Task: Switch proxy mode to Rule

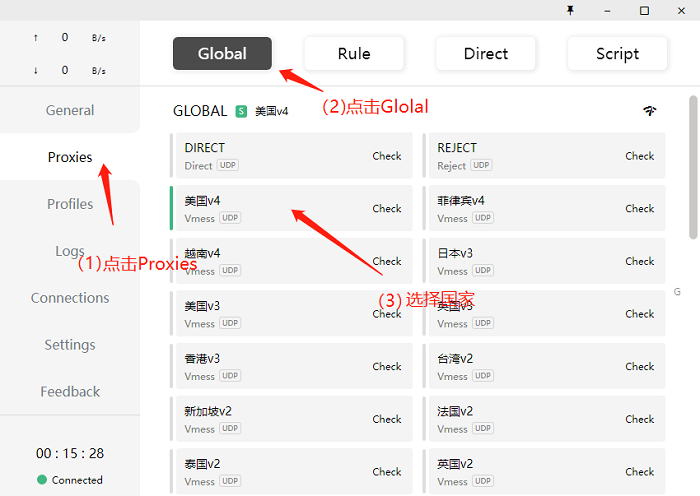Action: pos(354,54)
